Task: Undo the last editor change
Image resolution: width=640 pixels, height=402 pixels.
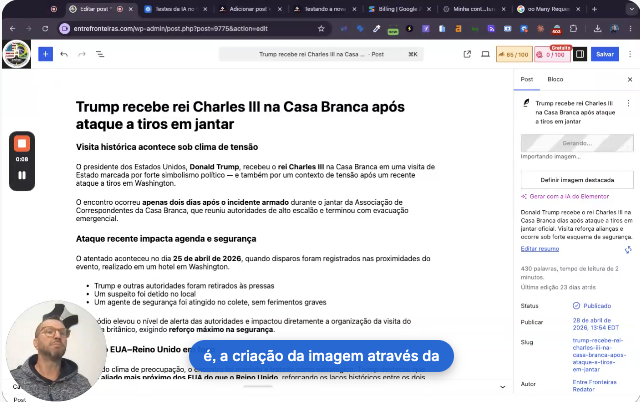Action: (x=64, y=54)
